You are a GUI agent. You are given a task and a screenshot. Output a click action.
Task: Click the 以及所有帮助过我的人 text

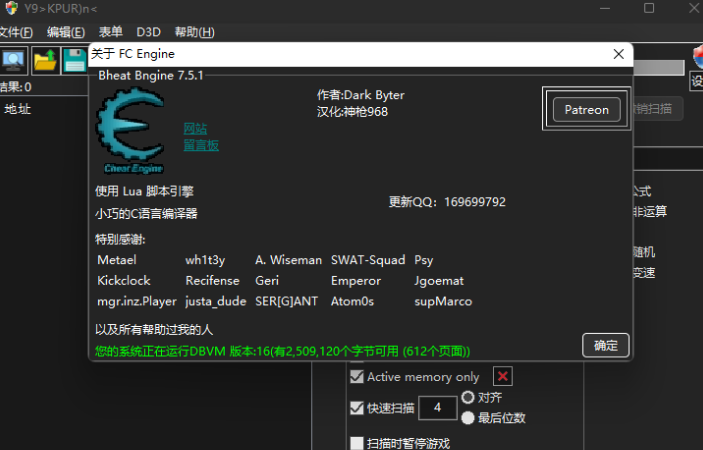[x=154, y=329]
